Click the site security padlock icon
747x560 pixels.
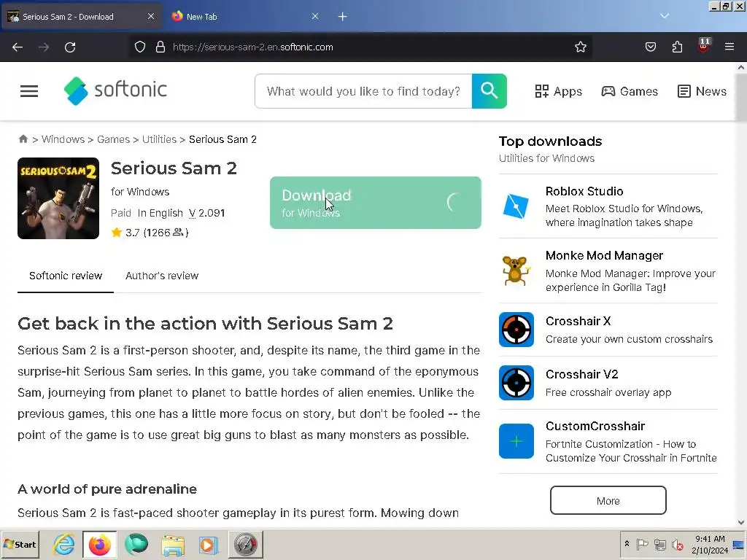160,47
